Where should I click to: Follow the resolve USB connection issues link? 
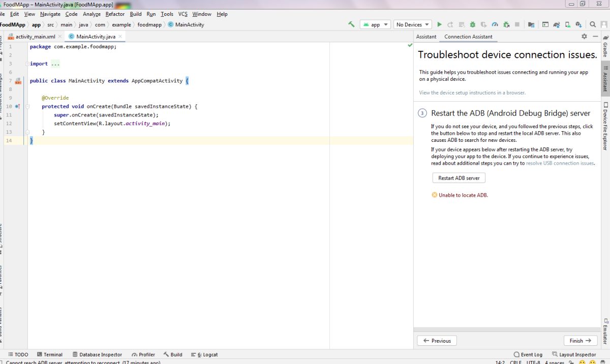click(560, 163)
